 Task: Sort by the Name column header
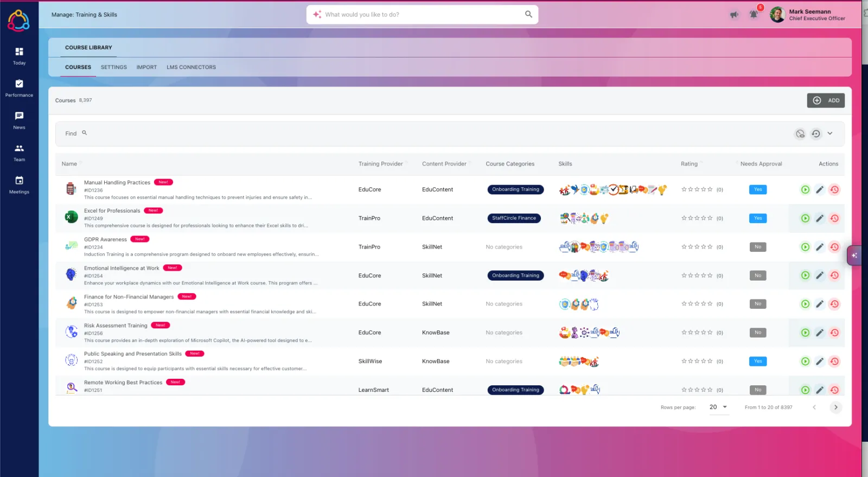pos(69,164)
